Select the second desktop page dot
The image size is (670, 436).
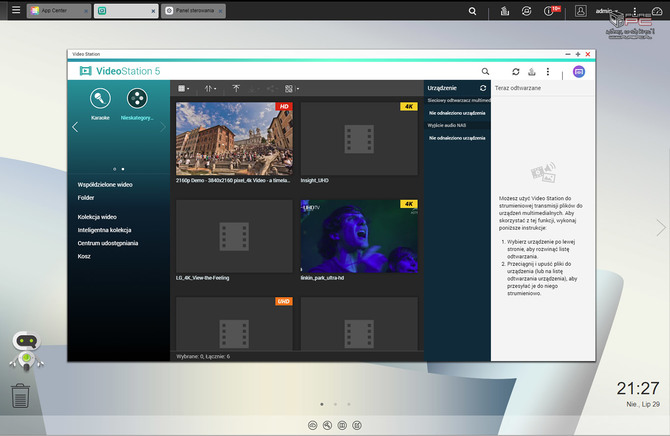point(335,404)
